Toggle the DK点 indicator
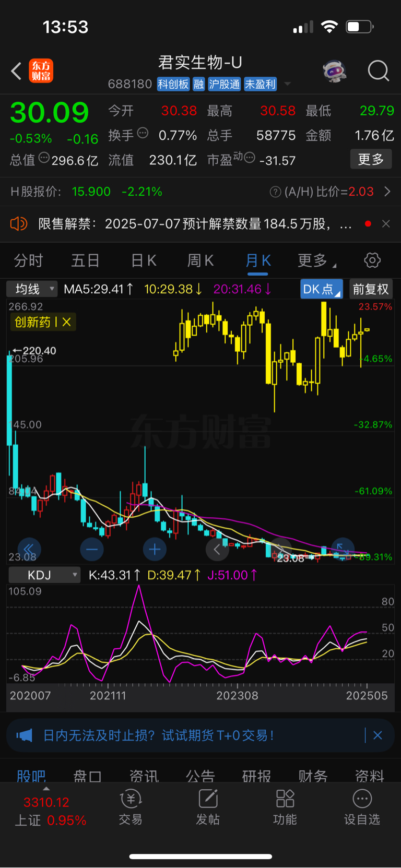Screen dimensions: 401x868 coord(322,289)
